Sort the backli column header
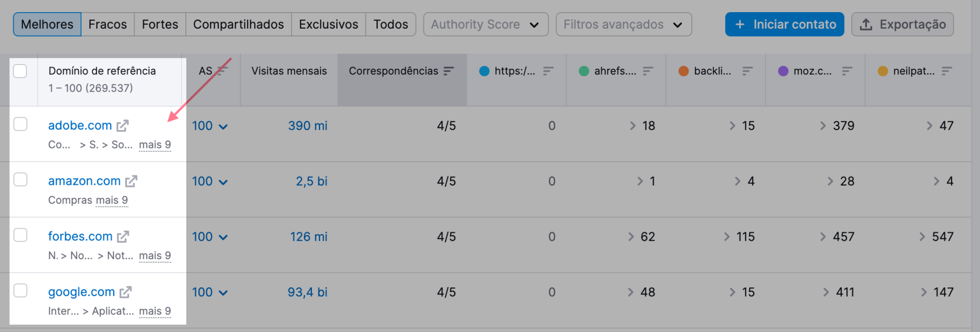The height and width of the screenshot is (332, 980). (747, 71)
